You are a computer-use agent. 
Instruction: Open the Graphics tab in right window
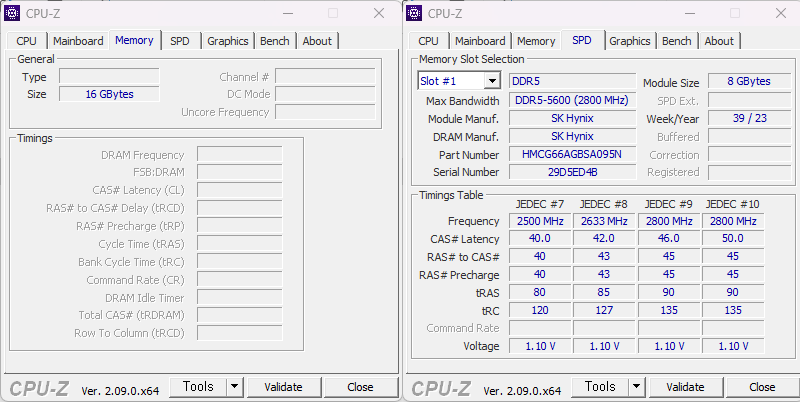pos(630,41)
